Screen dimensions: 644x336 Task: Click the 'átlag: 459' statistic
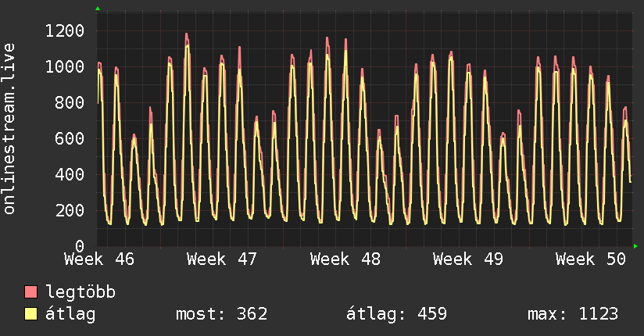(x=396, y=314)
